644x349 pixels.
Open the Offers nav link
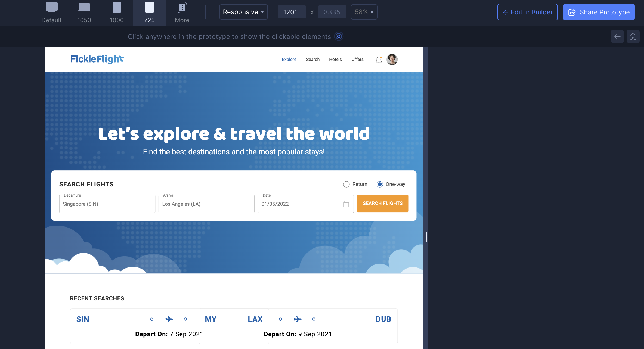[357, 59]
